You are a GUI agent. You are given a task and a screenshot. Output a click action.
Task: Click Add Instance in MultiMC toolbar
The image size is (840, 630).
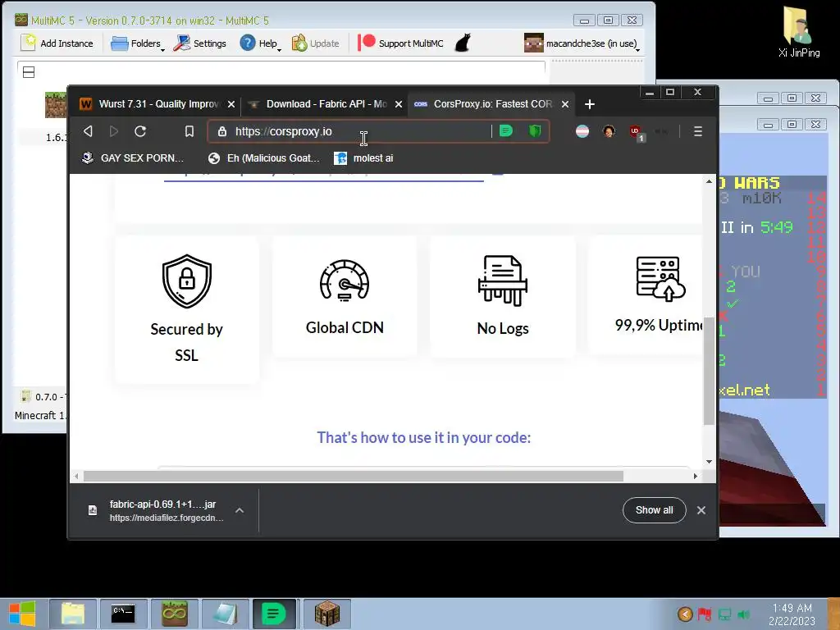coord(57,43)
